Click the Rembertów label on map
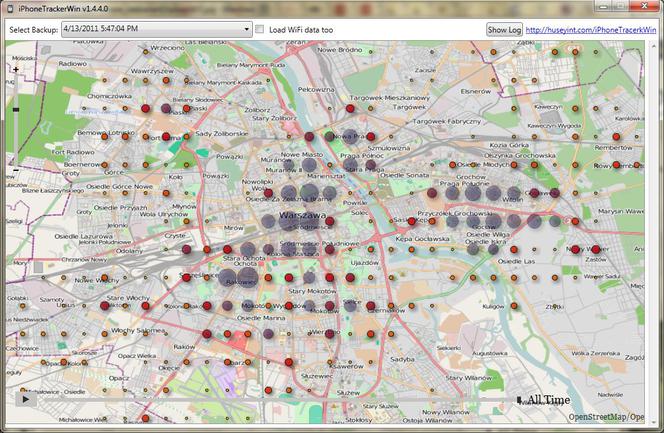 click(x=613, y=148)
